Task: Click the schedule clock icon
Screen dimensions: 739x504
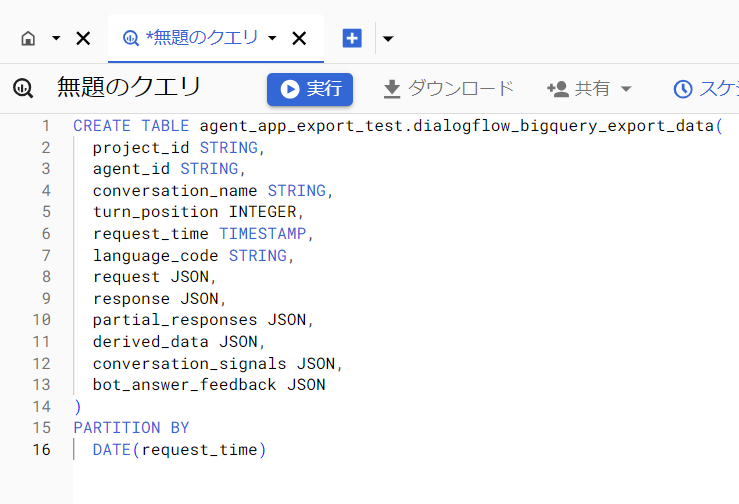Action: [683, 89]
